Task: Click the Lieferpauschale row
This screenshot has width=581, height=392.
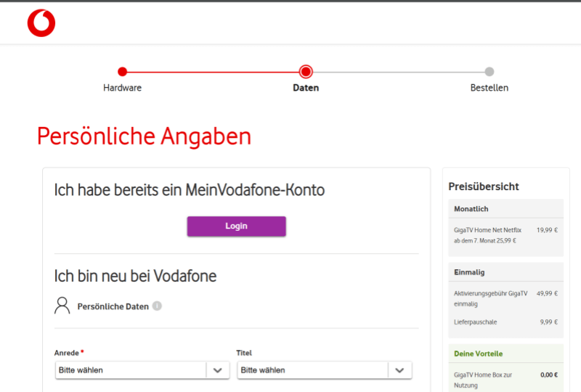Action: (505, 322)
